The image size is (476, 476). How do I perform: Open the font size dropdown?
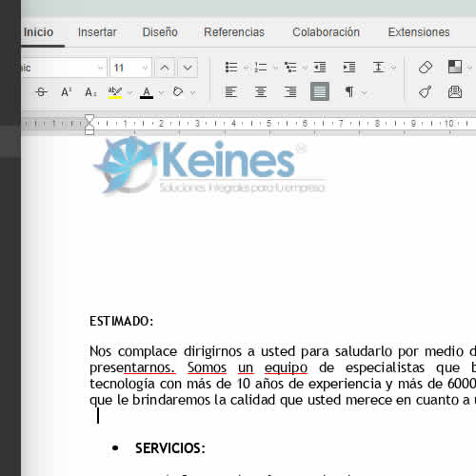(x=145, y=68)
